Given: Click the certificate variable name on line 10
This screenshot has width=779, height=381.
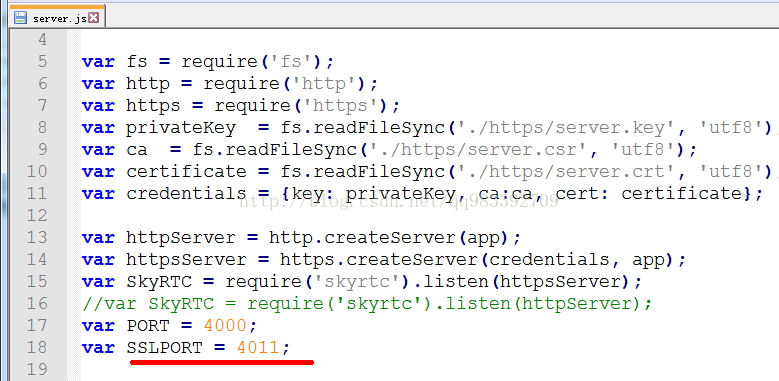Looking at the screenshot, I should 186,171.
